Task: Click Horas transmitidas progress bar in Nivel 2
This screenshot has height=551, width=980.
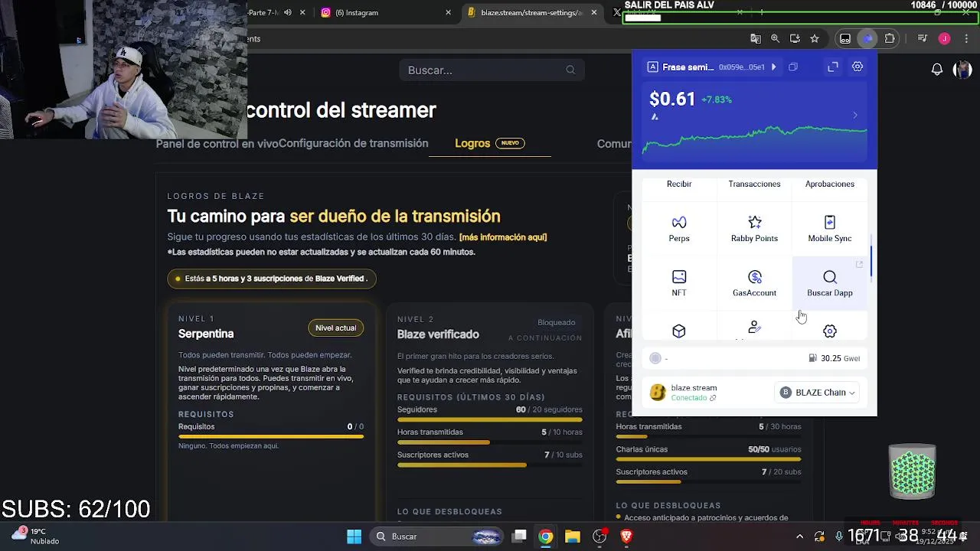Action: 490,442
